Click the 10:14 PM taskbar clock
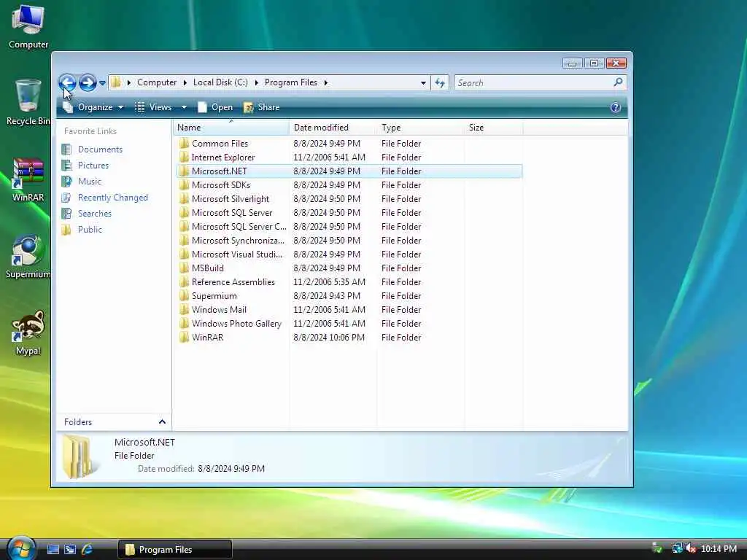 (x=719, y=549)
